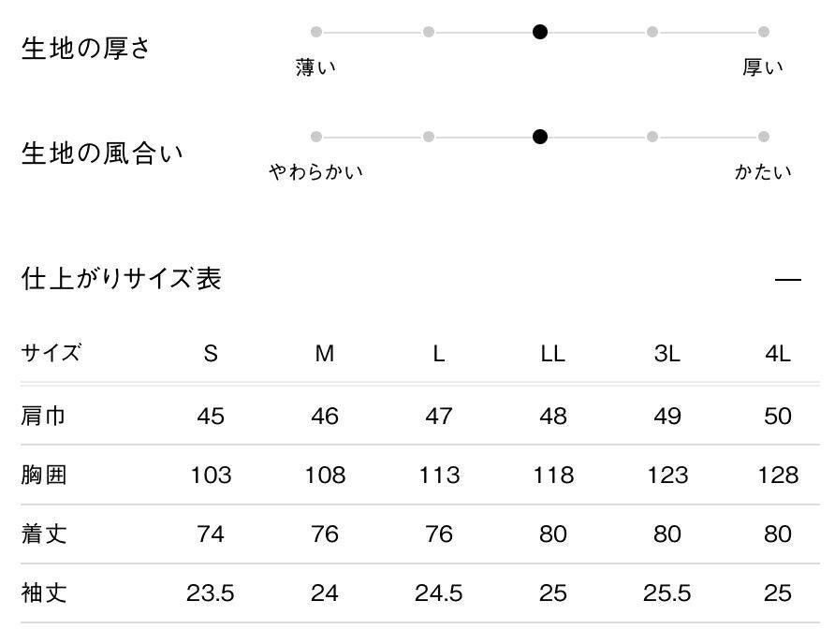Click the leftmost dot on 生地の風合い scale
Screen dimensions: 835x644
point(316,137)
